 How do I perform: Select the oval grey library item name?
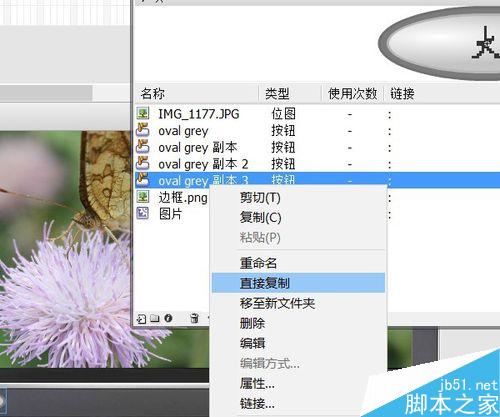(x=183, y=131)
